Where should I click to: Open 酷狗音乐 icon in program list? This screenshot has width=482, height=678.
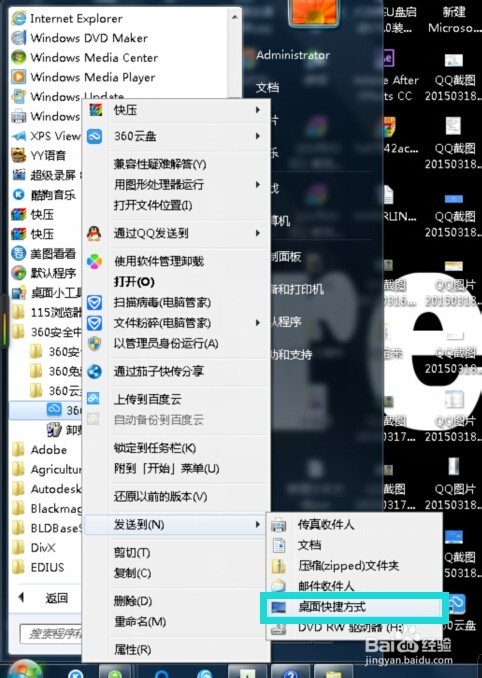coord(19,195)
